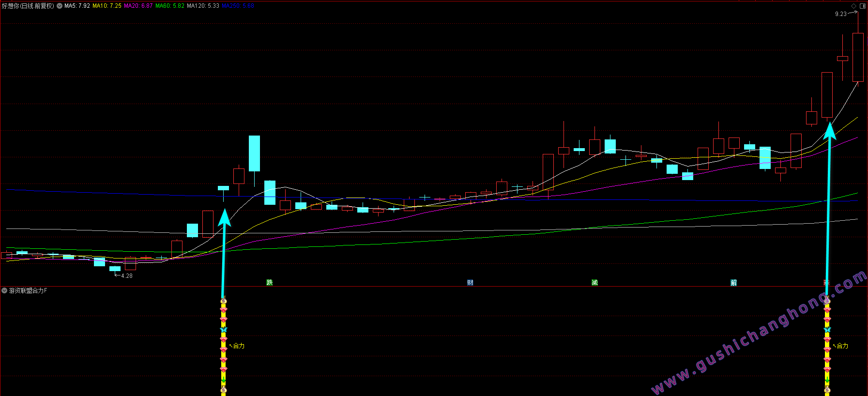
Task: Toggle the side panel icon at top-right
Action: 863,6
